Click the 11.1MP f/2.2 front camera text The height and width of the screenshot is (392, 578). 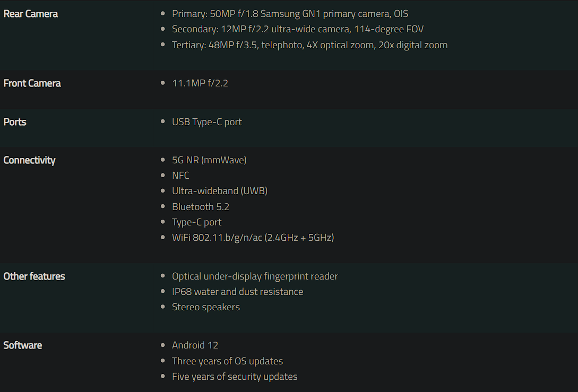[200, 83]
